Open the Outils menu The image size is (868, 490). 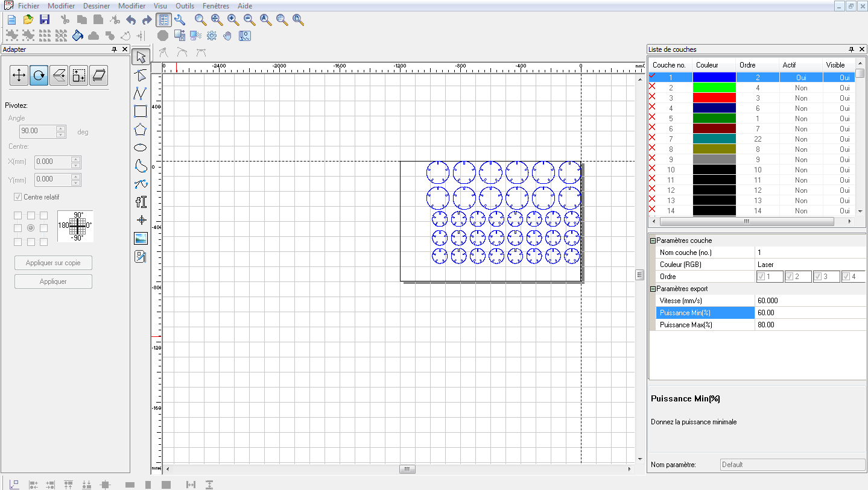185,6
